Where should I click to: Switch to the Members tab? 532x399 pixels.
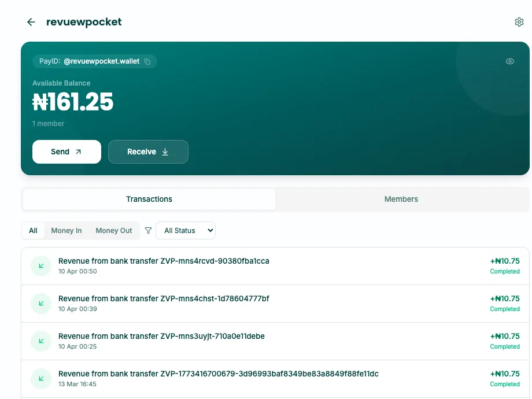[x=401, y=199]
